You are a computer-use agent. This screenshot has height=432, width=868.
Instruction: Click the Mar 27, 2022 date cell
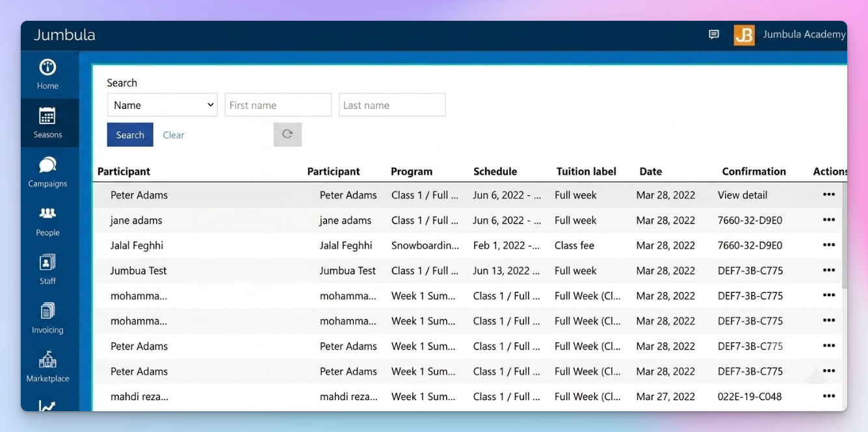(x=666, y=396)
